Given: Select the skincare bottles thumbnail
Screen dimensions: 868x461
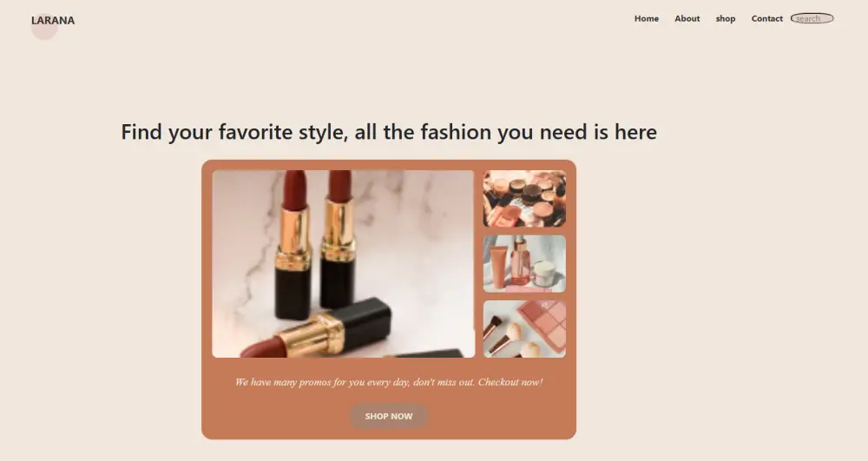Looking at the screenshot, I should pos(524,264).
